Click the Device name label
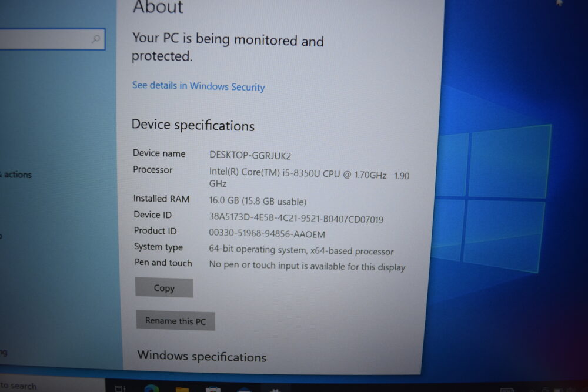This screenshot has width=588, height=392. point(159,153)
